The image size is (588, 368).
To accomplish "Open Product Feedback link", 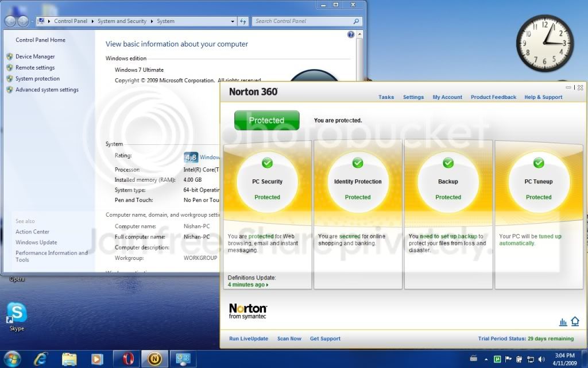I will (493, 97).
